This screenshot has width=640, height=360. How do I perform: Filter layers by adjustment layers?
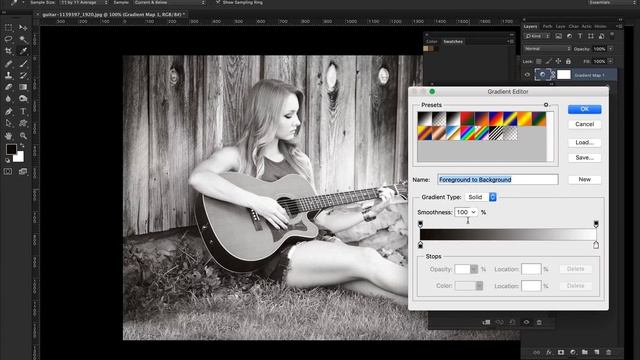(x=569, y=36)
